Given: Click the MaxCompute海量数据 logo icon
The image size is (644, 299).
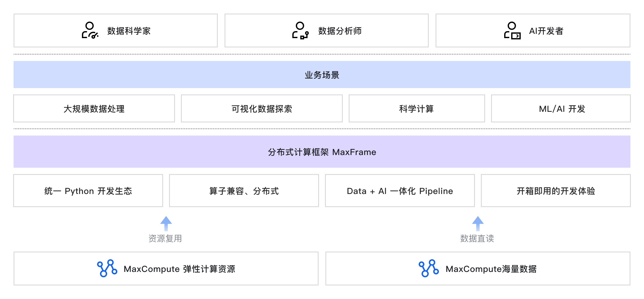Looking at the screenshot, I should coord(429,268).
